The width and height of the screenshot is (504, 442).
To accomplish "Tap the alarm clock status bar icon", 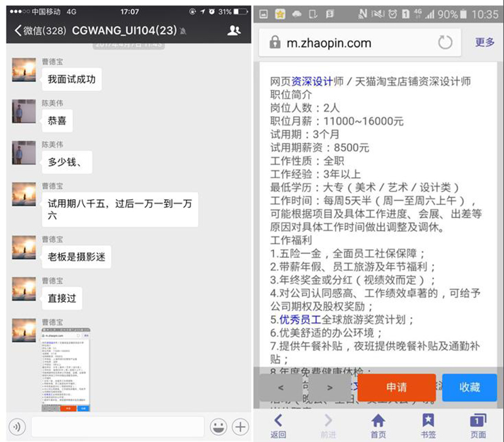I will (392, 14).
